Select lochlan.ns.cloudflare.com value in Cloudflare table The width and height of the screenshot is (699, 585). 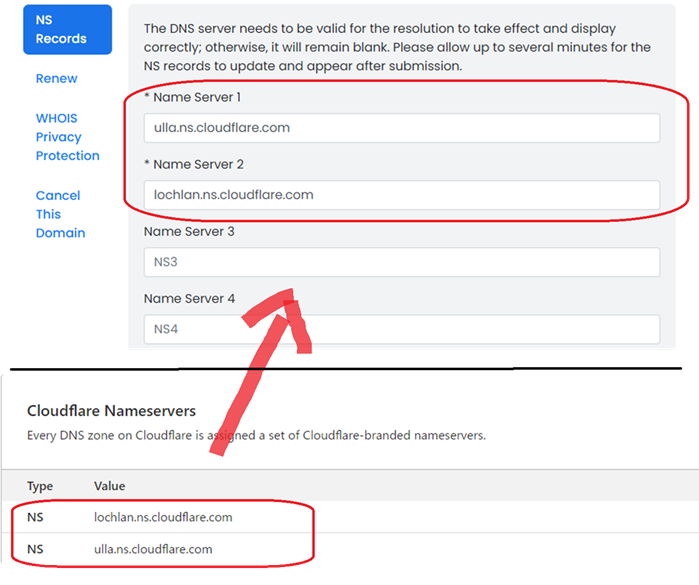pos(163,517)
